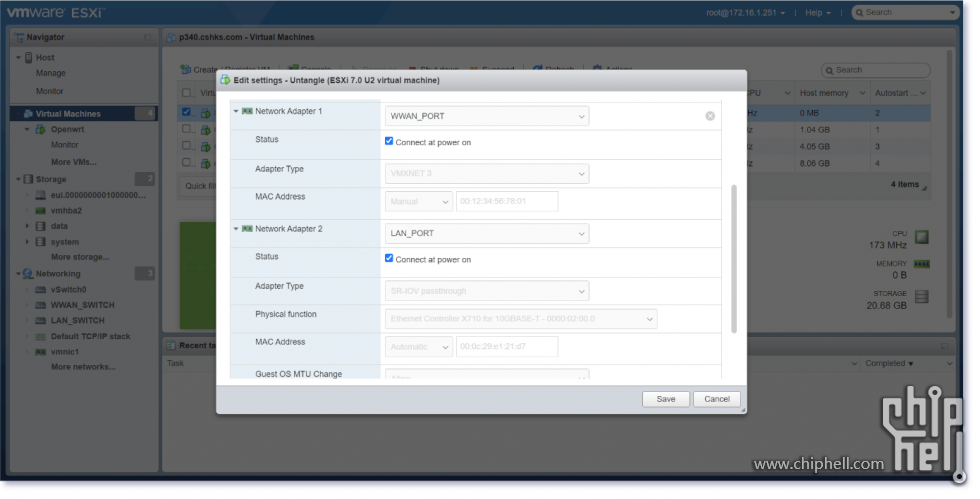Select vSwitch0 in Navigator
The width and height of the screenshot is (980, 499).
tap(69, 290)
